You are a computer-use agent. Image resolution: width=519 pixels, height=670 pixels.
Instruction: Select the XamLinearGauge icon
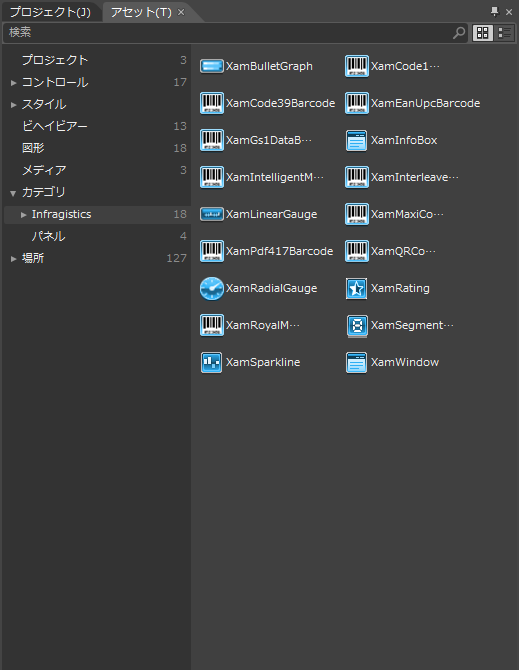click(211, 214)
